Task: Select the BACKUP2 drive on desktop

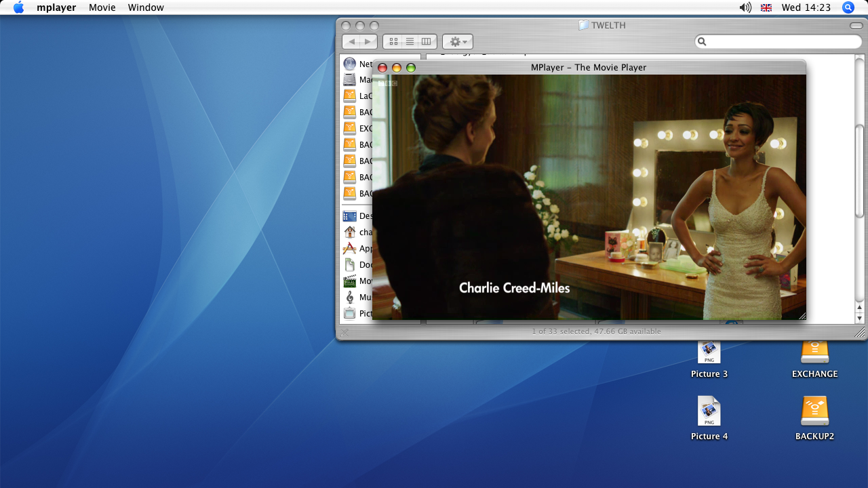Action: [815, 418]
